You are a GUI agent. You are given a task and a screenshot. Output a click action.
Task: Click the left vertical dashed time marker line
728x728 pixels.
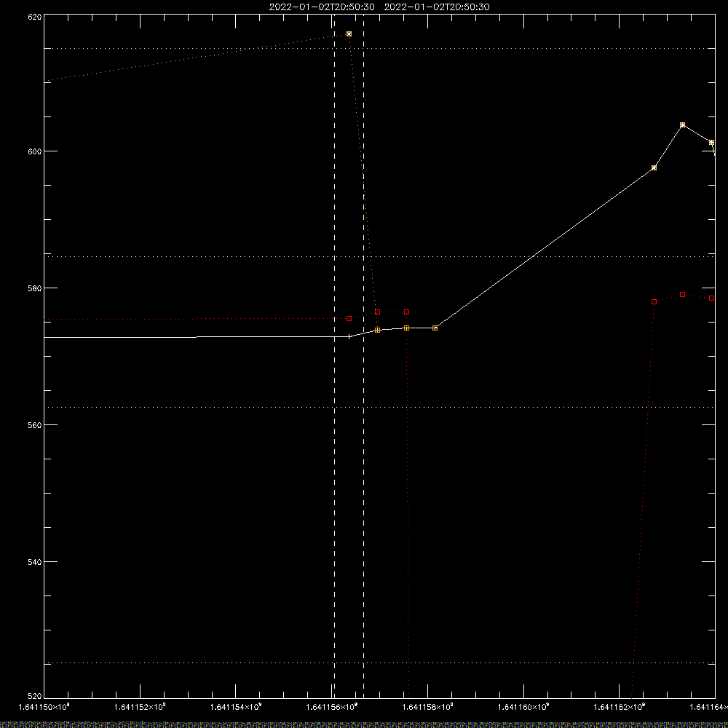click(335, 356)
